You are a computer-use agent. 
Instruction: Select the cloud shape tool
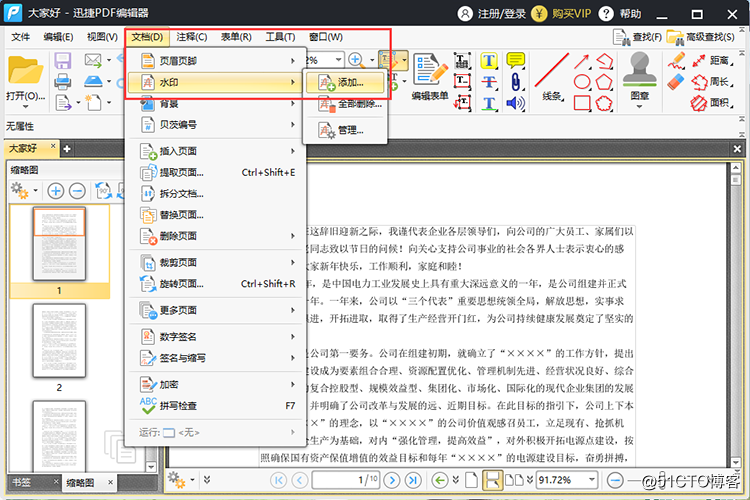[x=604, y=103]
